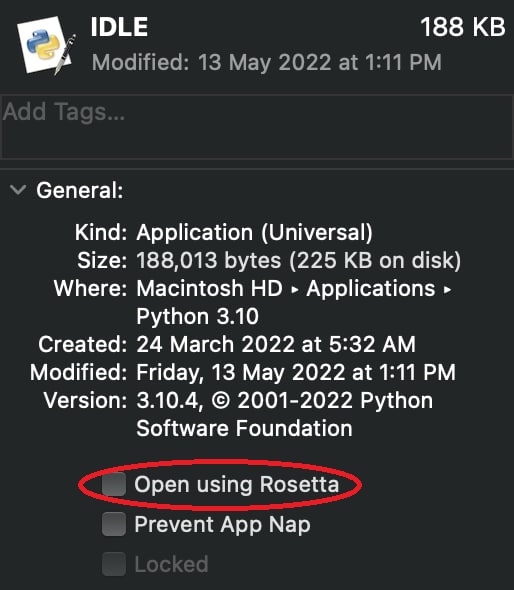Click the General section header label

click(80, 190)
